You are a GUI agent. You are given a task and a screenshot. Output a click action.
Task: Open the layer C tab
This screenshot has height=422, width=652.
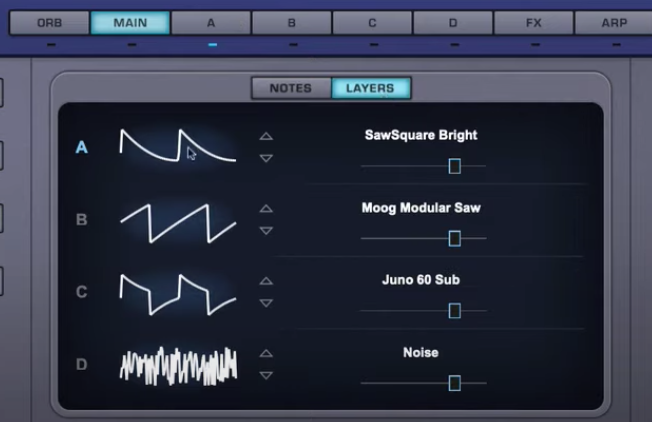pos(372,23)
